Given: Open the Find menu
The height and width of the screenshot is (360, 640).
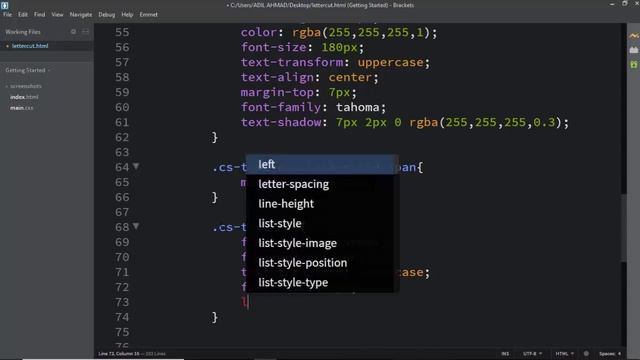Looking at the screenshot, I should click(40, 14).
